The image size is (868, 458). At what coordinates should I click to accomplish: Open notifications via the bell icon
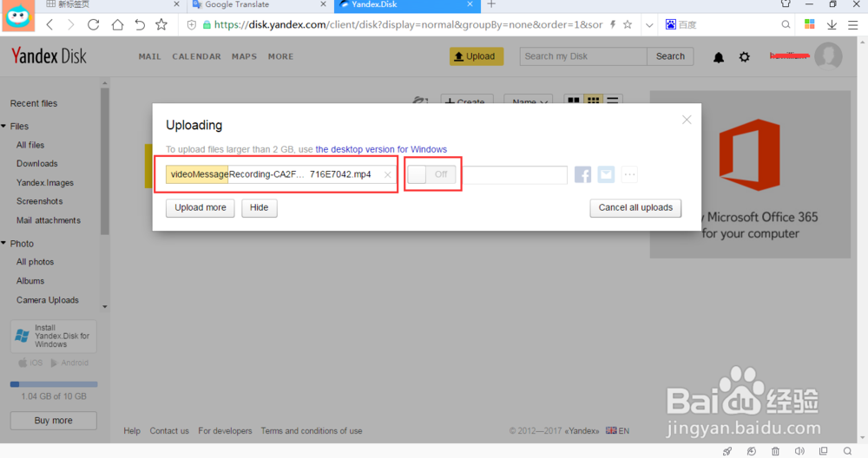click(719, 57)
